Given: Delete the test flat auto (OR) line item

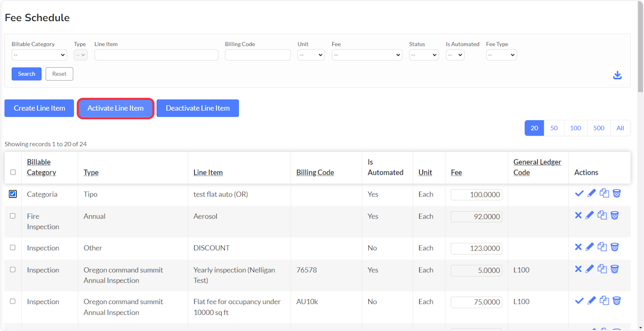Looking at the screenshot, I should pos(617,193).
